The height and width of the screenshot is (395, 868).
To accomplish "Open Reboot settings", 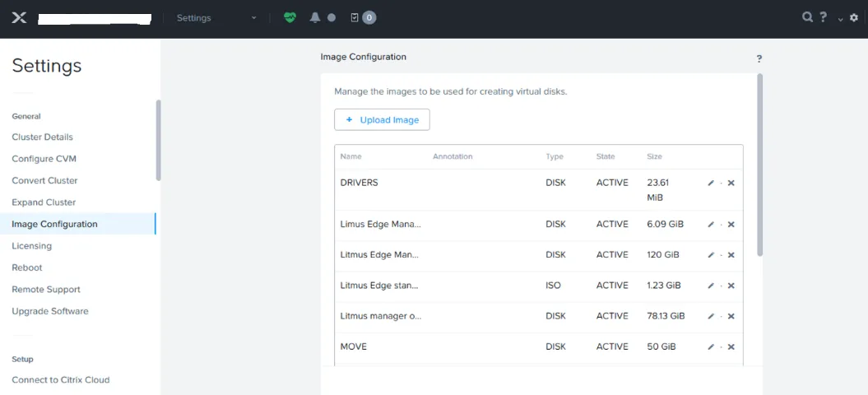I will tap(26, 267).
